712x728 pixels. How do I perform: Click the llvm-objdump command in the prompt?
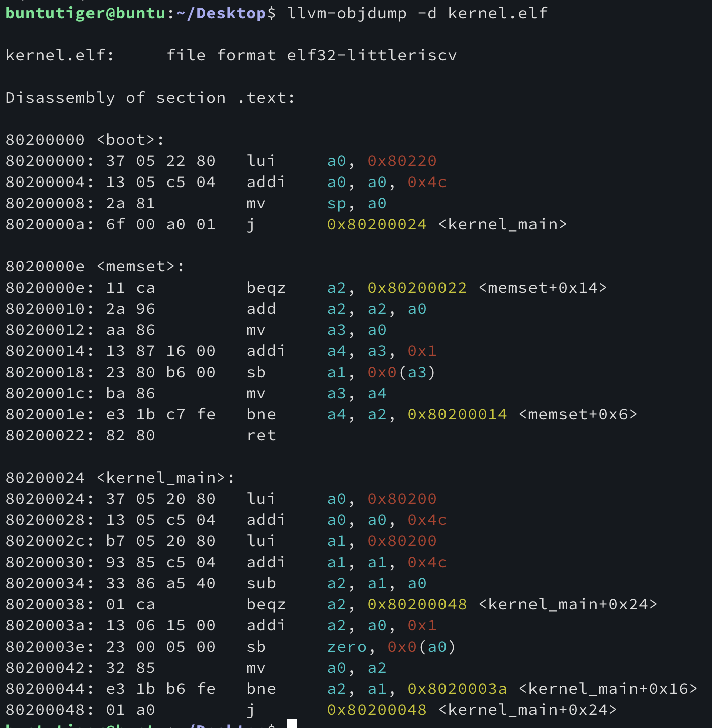(x=346, y=13)
